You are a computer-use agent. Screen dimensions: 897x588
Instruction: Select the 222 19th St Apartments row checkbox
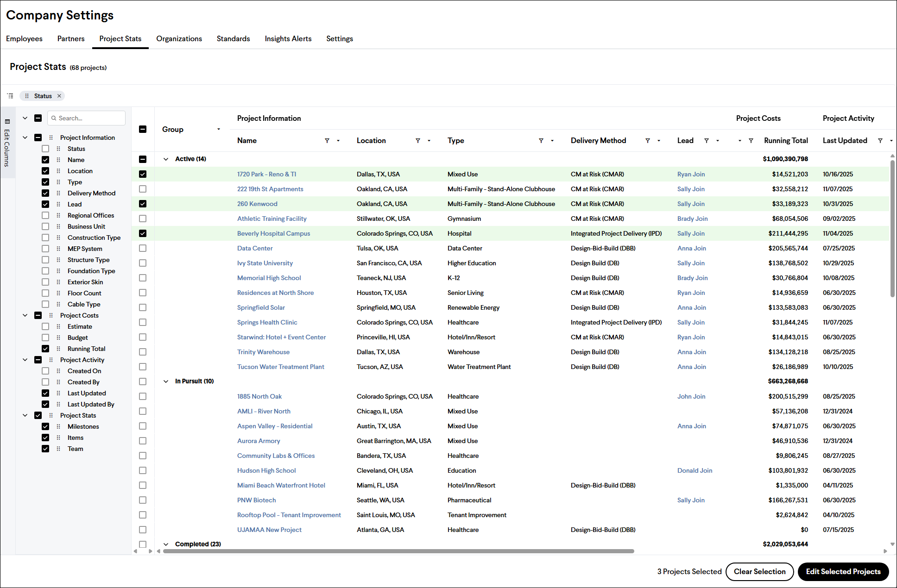[143, 189]
